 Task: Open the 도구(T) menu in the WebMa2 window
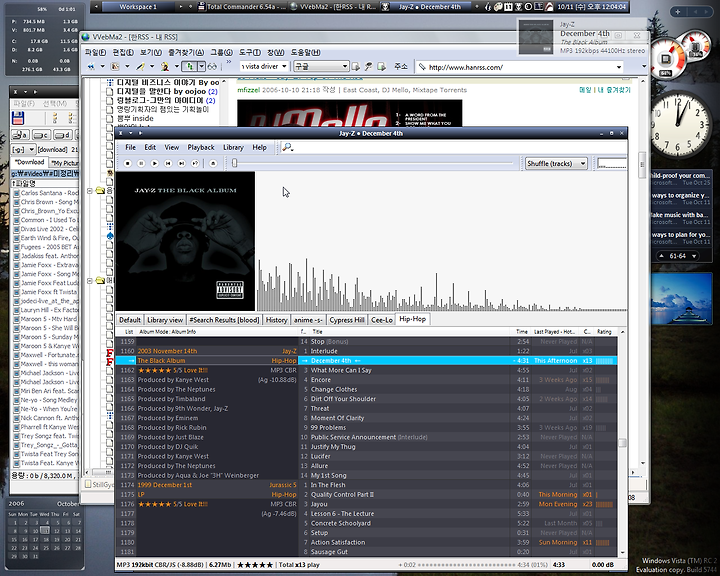[x=249, y=53]
